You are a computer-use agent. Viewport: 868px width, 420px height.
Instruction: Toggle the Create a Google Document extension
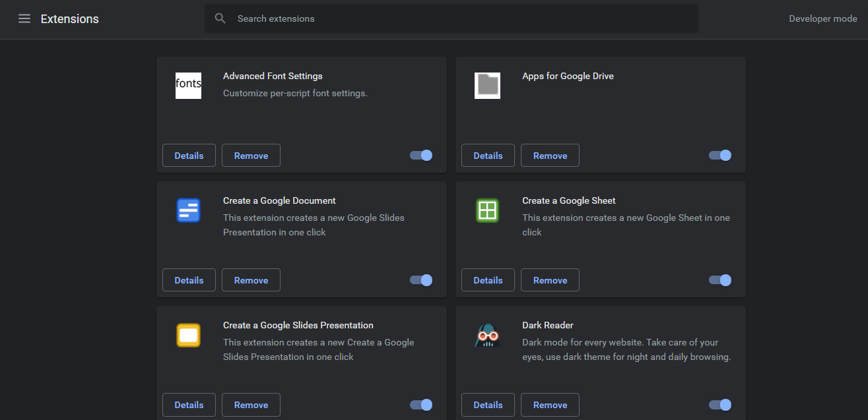tap(421, 280)
